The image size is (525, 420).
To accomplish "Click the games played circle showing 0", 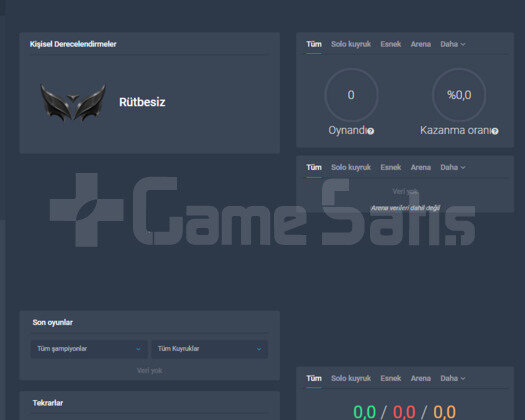I will (351, 95).
